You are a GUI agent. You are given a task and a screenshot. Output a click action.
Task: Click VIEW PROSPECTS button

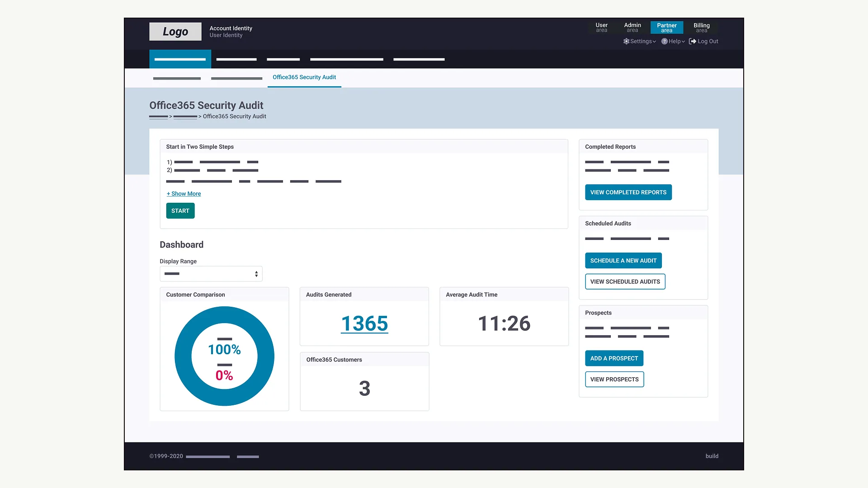pos(614,380)
